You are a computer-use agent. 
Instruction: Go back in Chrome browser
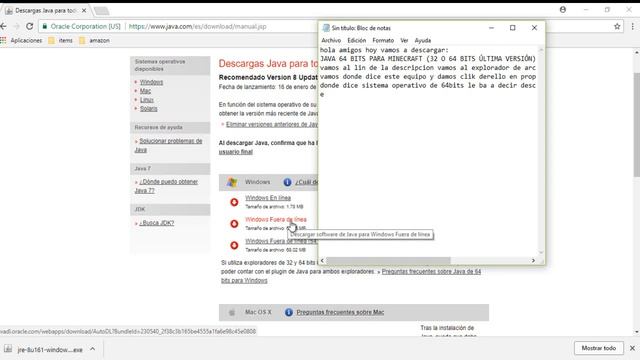[4, 27]
